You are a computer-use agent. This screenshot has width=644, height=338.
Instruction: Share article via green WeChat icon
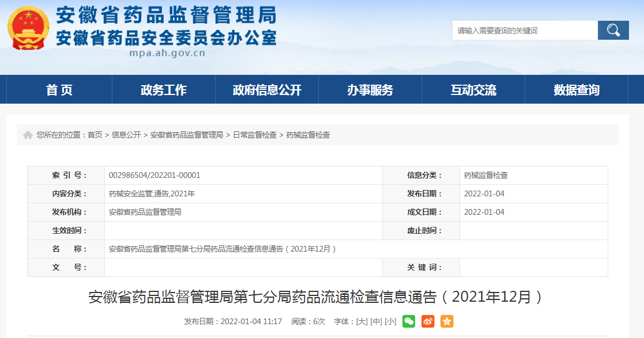click(x=408, y=321)
